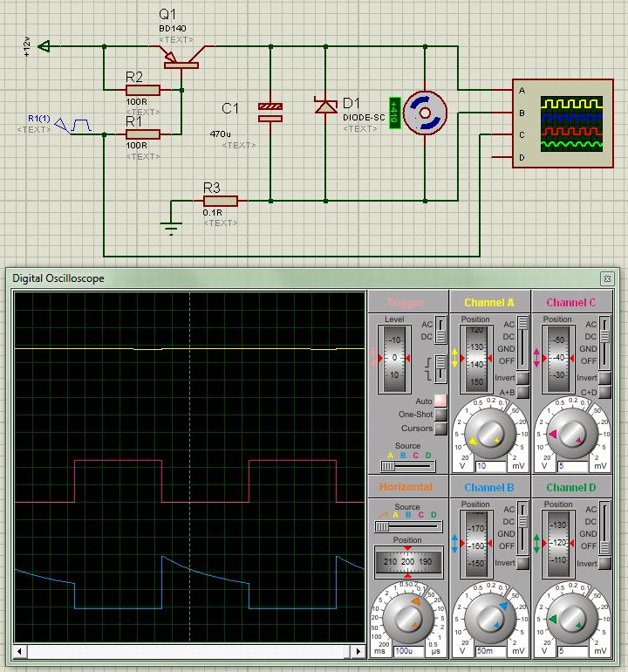Click the Horizontal timebase value field
Viewport: 628px width, 672px height.
click(x=407, y=651)
